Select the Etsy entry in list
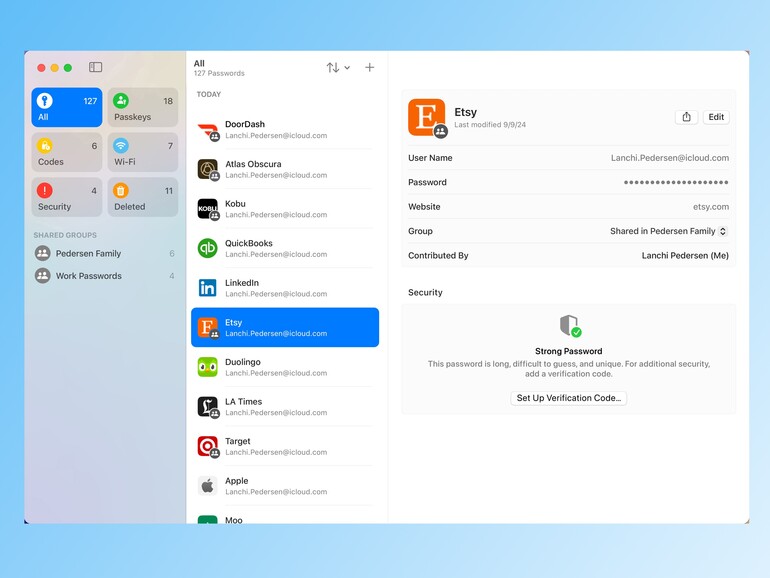The width and height of the screenshot is (770, 578). (285, 328)
